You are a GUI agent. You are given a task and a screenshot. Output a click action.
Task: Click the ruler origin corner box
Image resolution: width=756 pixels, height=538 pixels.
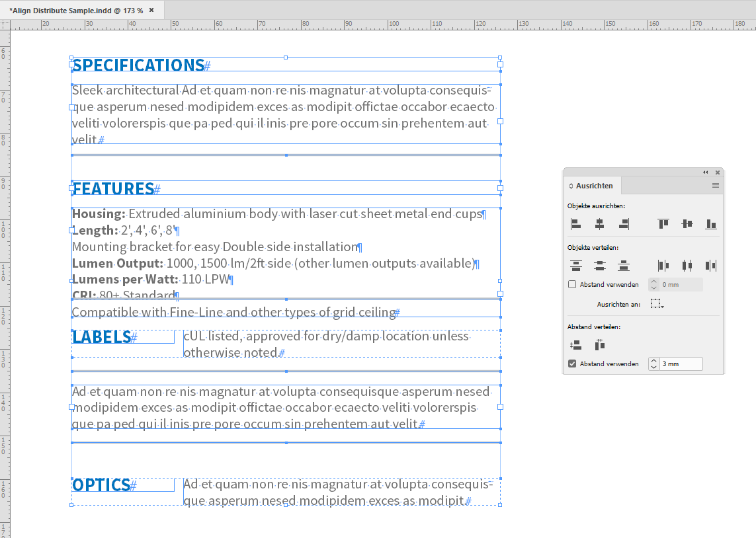[x=5, y=24]
